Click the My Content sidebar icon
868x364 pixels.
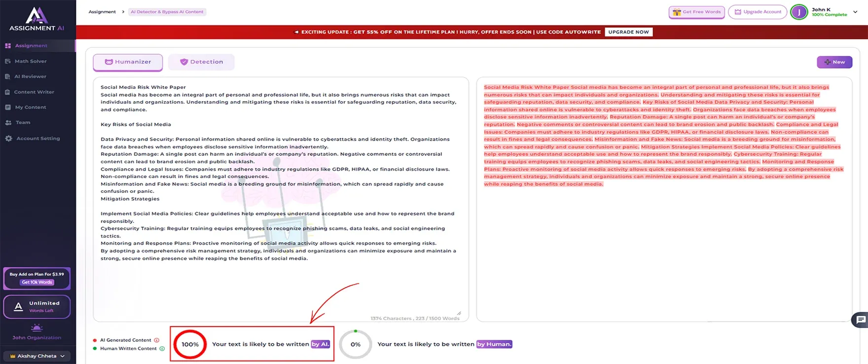point(7,107)
